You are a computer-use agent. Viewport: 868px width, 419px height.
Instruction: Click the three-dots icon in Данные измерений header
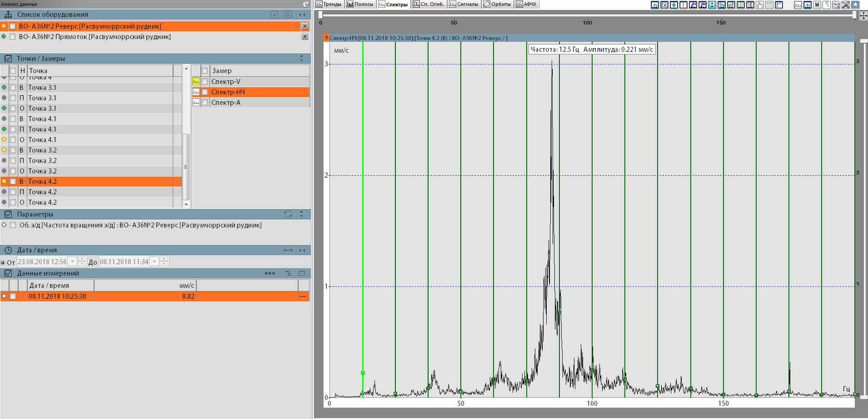coord(270,273)
